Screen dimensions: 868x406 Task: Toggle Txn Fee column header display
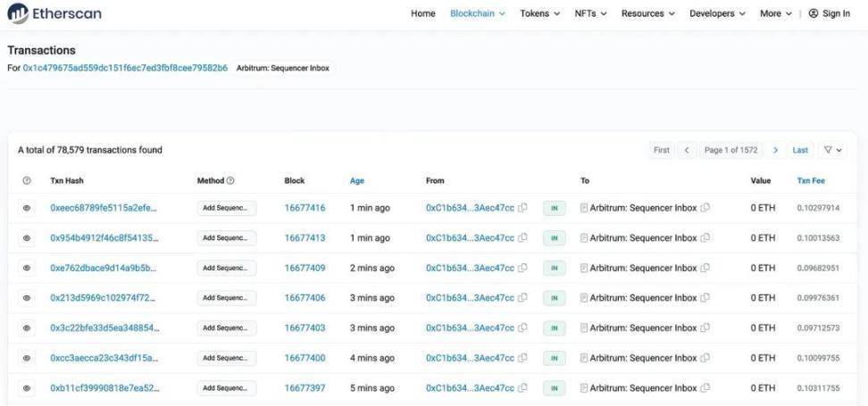pyautogui.click(x=811, y=181)
